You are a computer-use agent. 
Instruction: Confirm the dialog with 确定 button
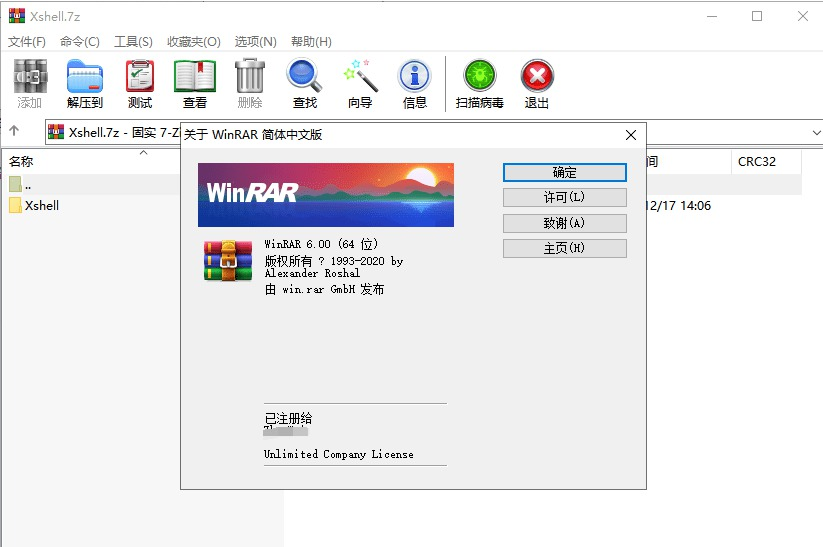(x=565, y=172)
